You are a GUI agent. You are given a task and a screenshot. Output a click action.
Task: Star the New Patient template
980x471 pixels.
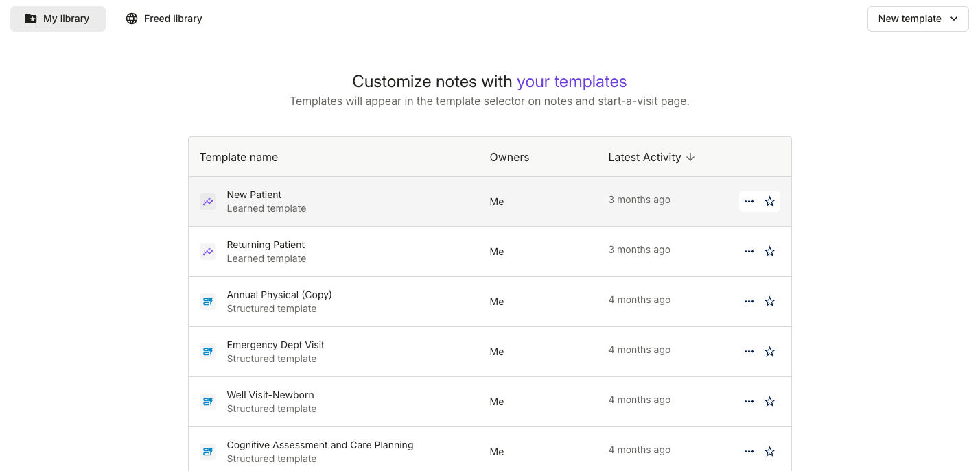coord(769,202)
